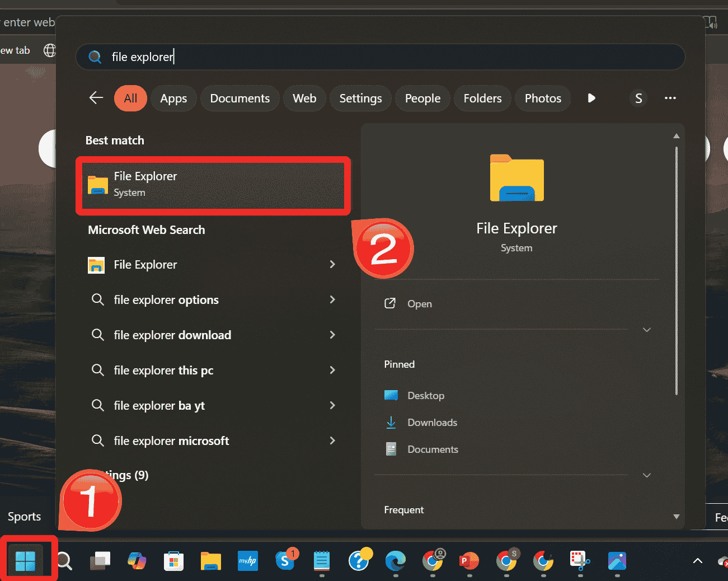The height and width of the screenshot is (581, 728).
Task: Open the search overflow menu (ellipsis)
Action: (x=670, y=98)
